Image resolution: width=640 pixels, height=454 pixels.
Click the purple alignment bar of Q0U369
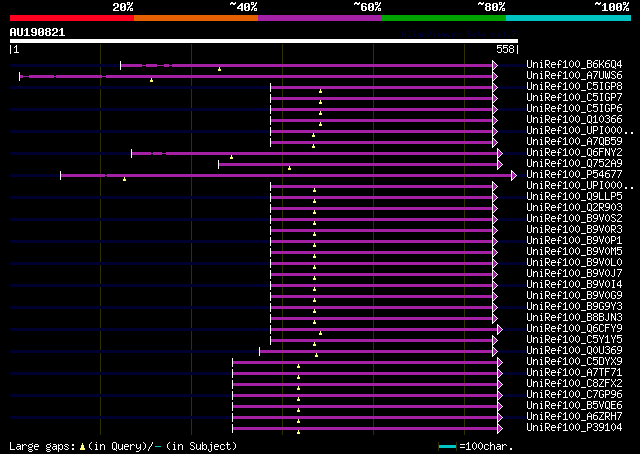point(376,352)
